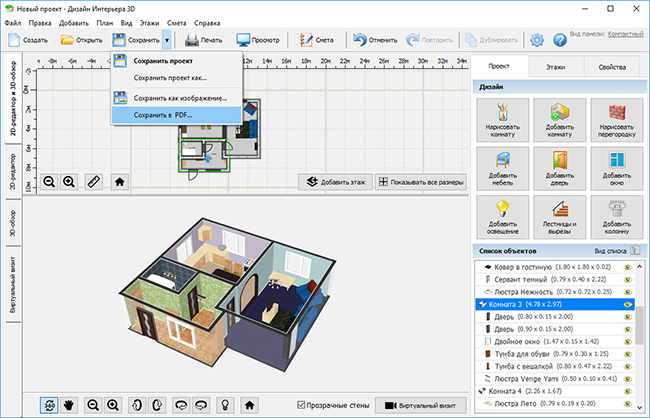Toggle visibility of Ковер в гостиную
The height and width of the screenshot is (418, 650).
628,267
